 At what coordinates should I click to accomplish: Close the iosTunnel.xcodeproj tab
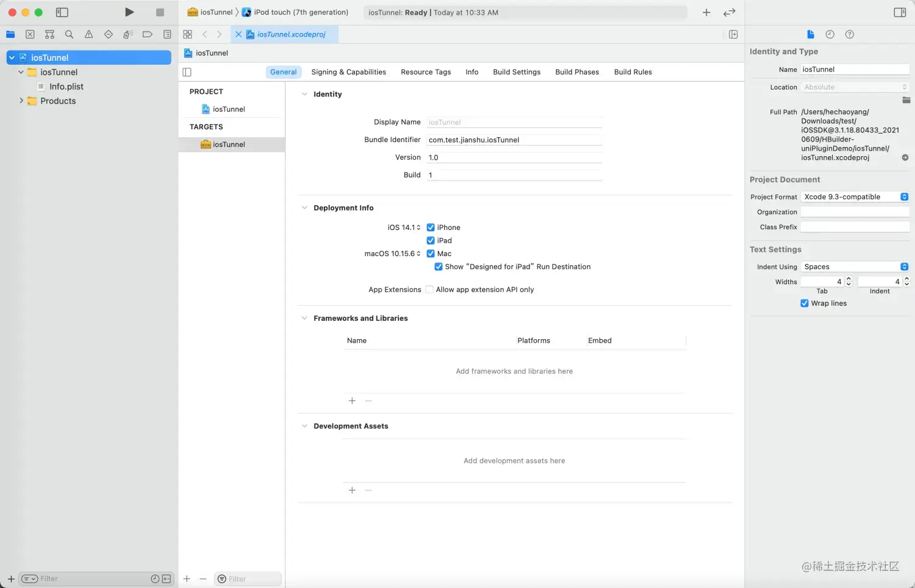[239, 34]
